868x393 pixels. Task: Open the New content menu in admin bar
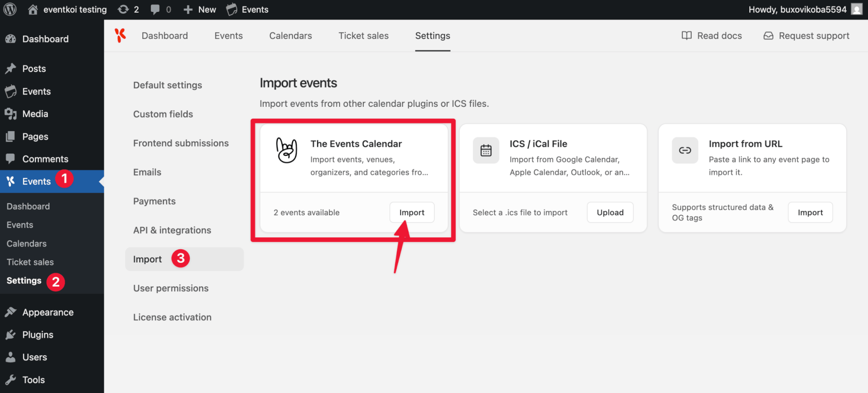pyautogui.click(x=200, y=9)
